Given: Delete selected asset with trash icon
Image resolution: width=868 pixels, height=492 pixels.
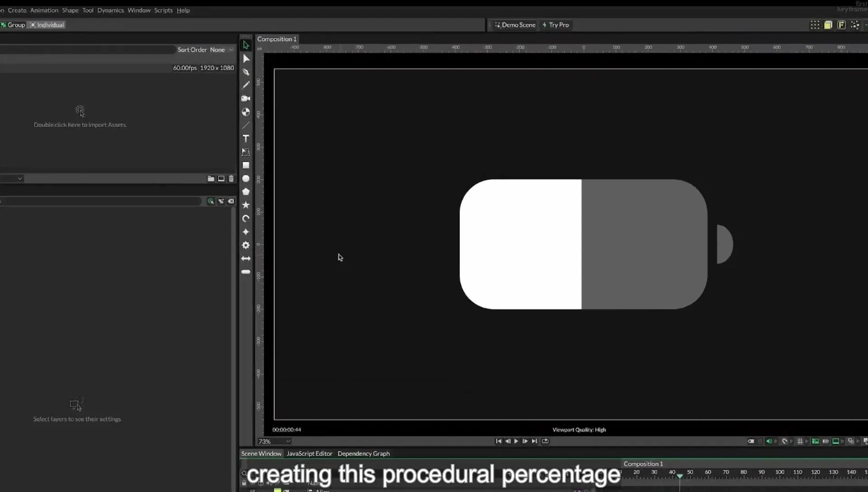Looking at the screenshot, I should coord(231,179).
